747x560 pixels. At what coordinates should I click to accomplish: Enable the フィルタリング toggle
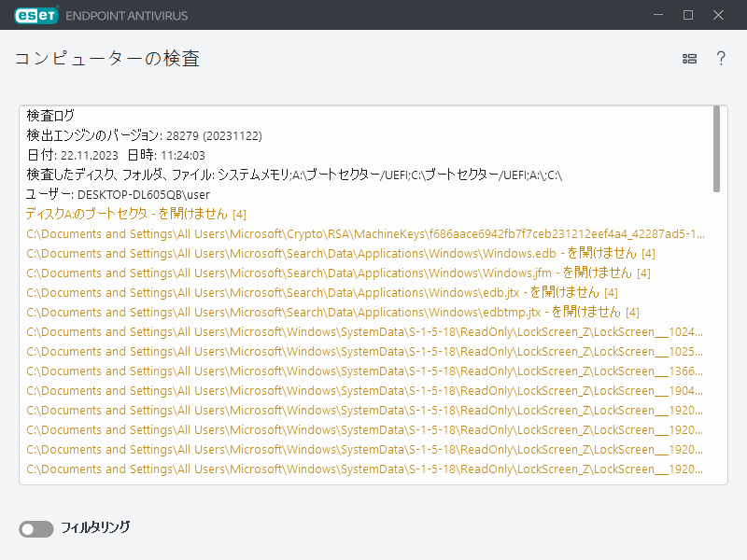point(35,529)
